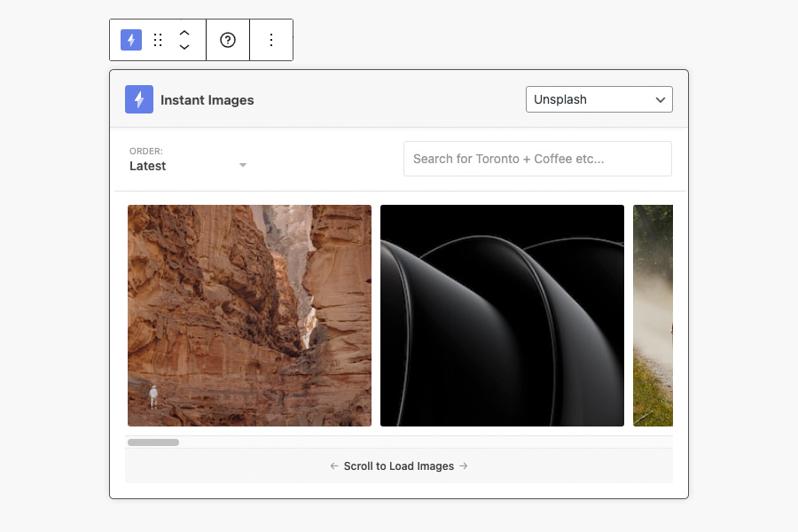798x532 pixels.
Task: Select the red canyon rock photo
Action: [249, 316]
